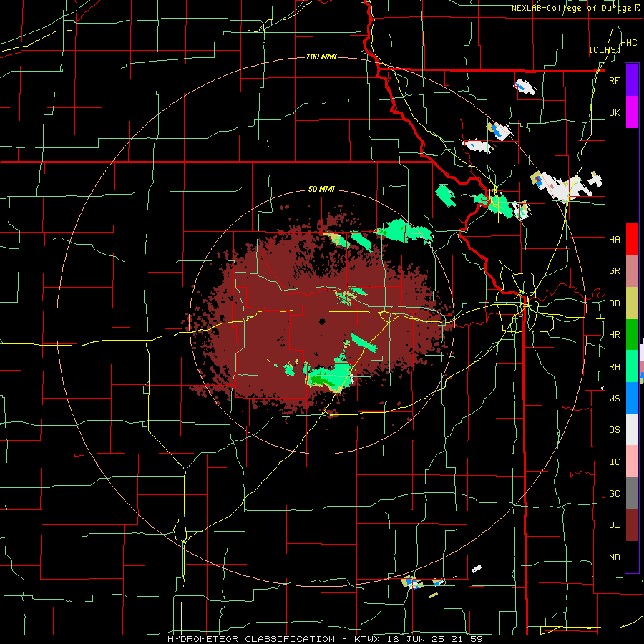Click the WS blue legend swatch
This screenshot has width=644, height=644.
632,398
